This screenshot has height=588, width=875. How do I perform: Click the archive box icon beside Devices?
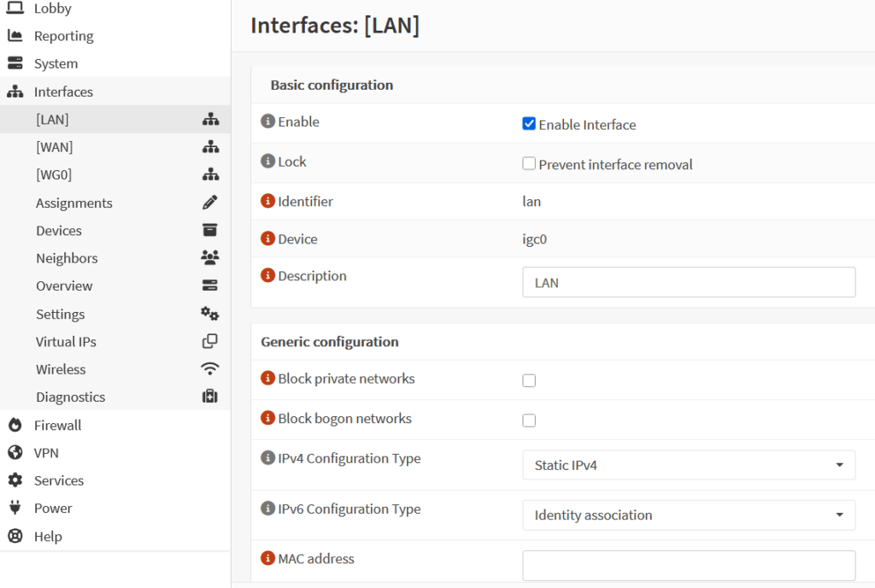209,231
